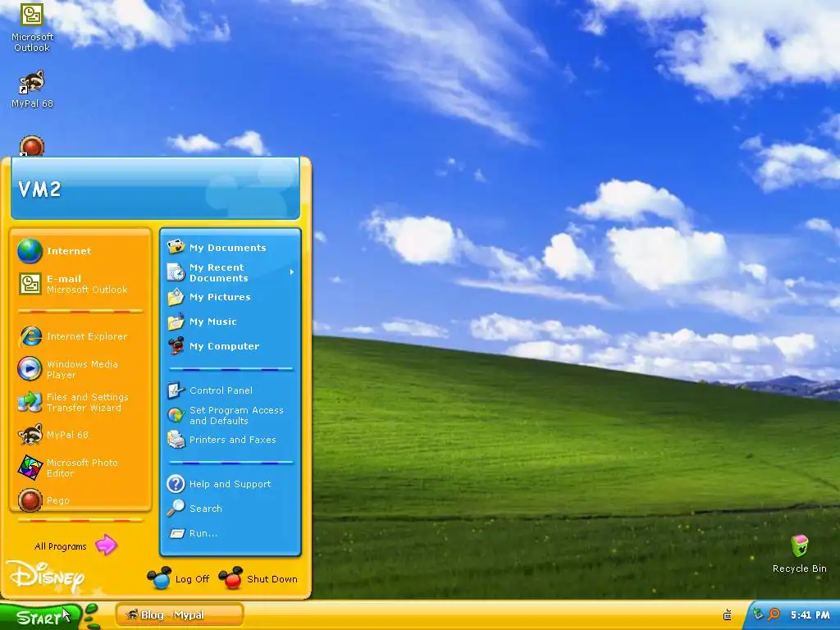Click E-mail Outlook icon in Start menu
Image resolution: width=840 pixels, height=630 pixels.
[x=30, y=284]
